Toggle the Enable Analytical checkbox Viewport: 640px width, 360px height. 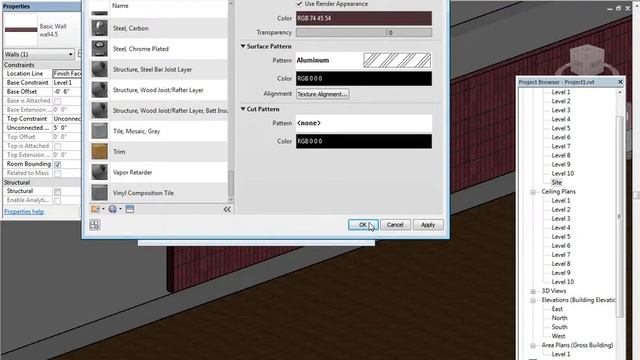pyautogui.click(x=58, y=200)
